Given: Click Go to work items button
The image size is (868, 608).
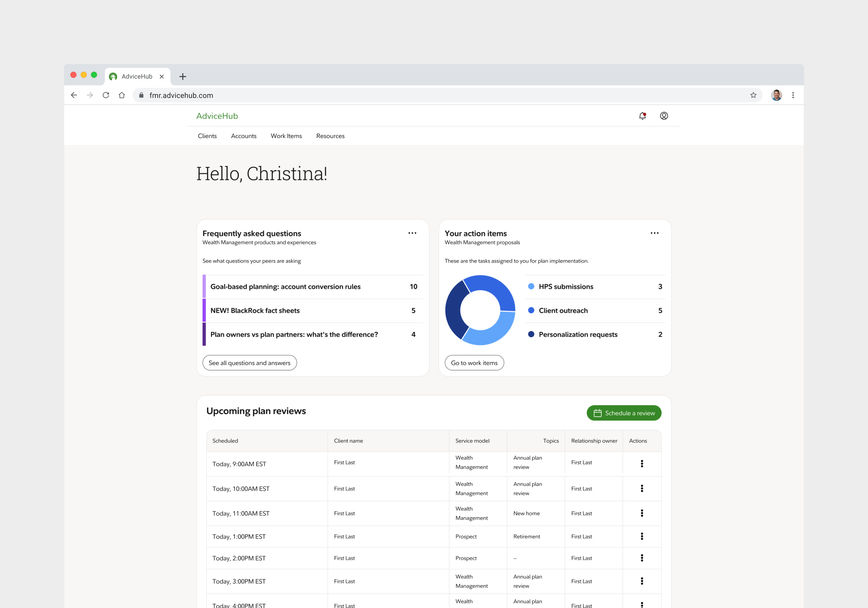Looking at the screenshot, I should click(474, 363).
